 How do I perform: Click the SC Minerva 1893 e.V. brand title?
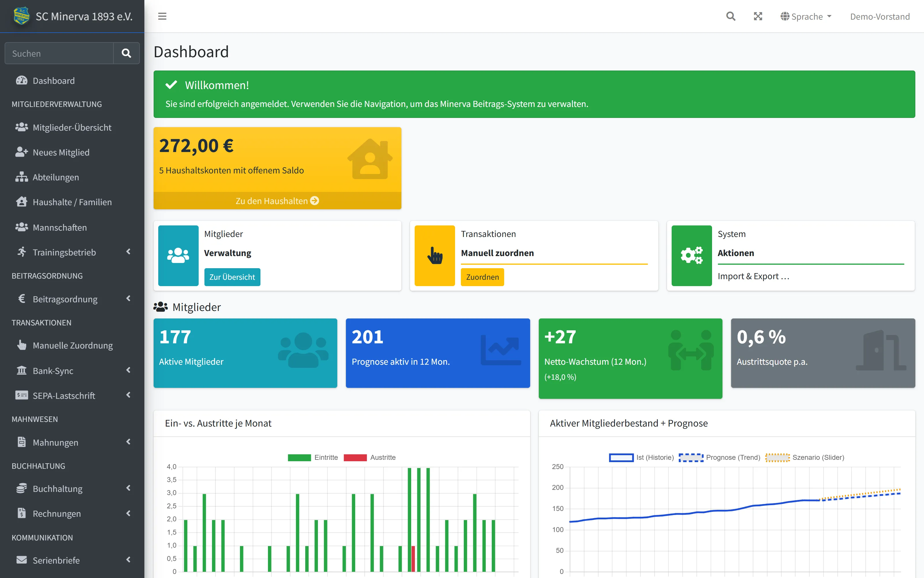[x=84, y=16]
